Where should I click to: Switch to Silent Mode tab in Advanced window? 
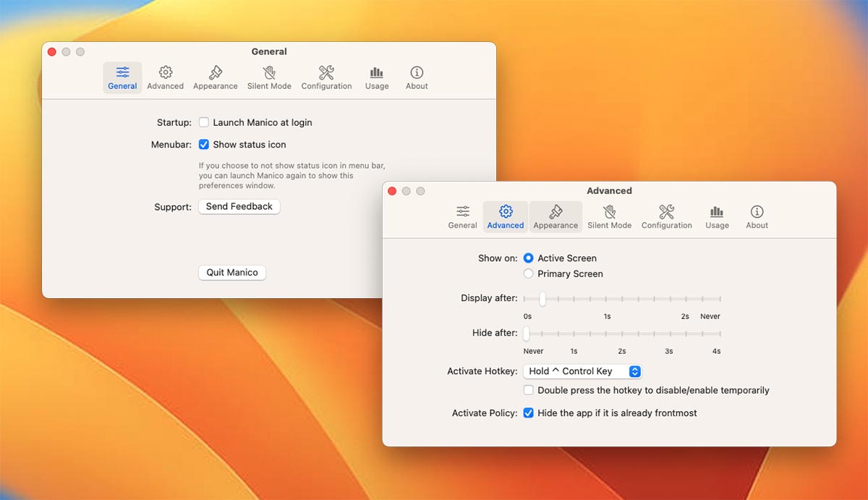609,216
